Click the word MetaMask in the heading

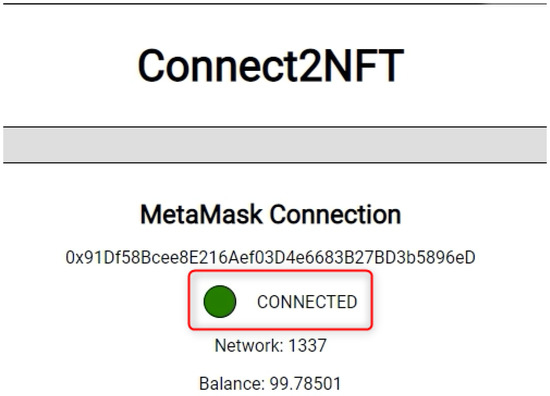[201, 214]
